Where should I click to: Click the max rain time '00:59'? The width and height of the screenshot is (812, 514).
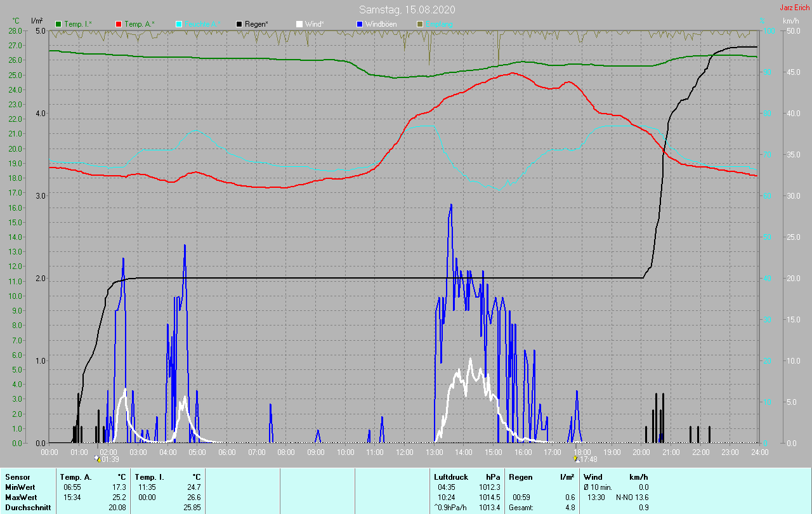coord(522,498)
